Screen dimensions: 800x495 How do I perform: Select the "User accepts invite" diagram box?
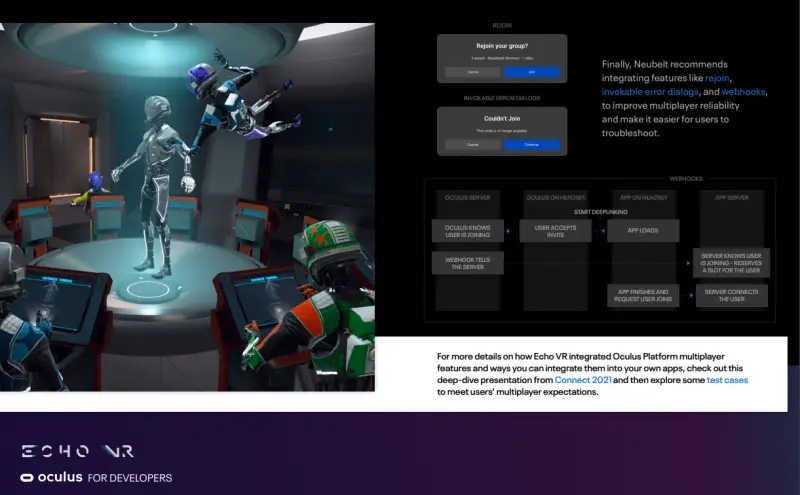click(555, 231)
